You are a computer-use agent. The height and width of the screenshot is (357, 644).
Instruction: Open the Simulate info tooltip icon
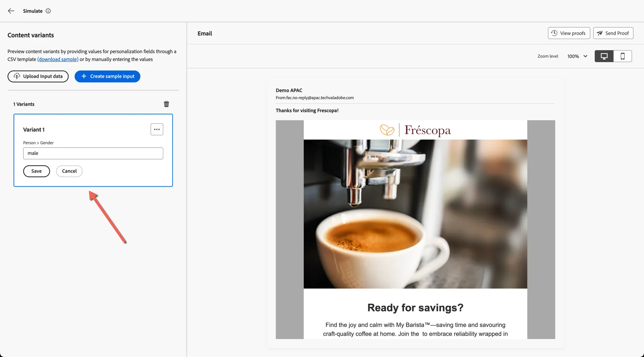click(48, 11)
